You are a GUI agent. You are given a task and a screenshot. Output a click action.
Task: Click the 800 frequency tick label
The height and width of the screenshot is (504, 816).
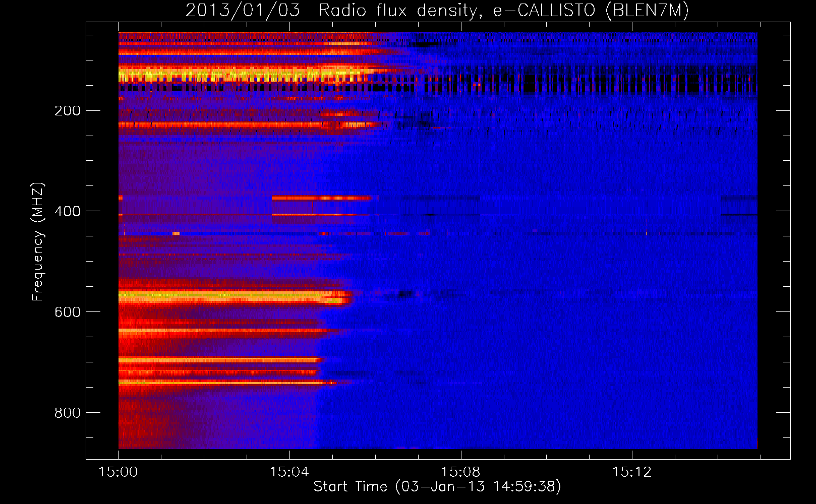click(68, 413)
